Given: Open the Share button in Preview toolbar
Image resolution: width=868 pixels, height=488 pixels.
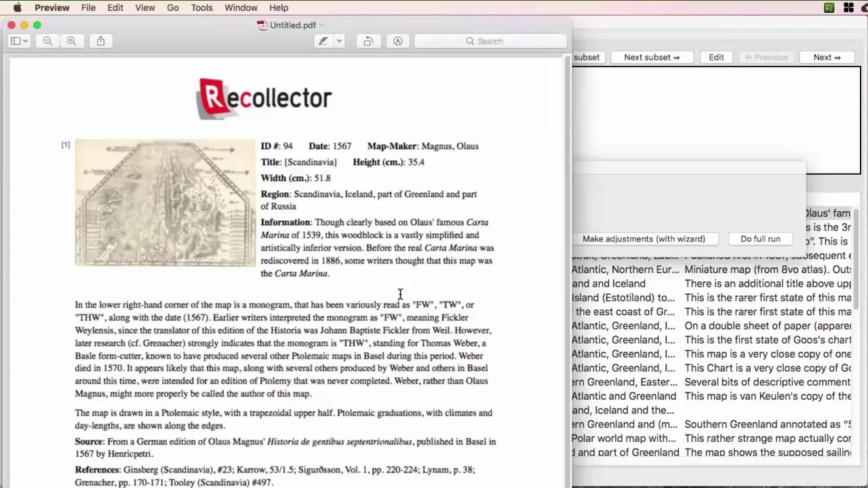Looking at the screenshot, I should tap(100, 41).
